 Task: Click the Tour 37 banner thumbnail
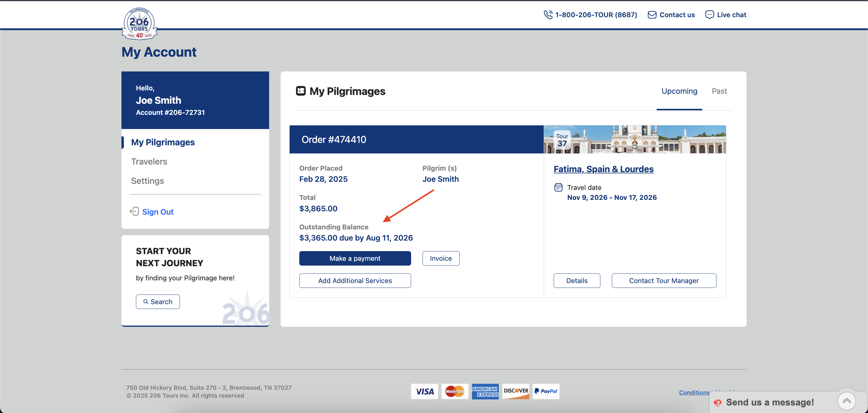pos(634,139)
